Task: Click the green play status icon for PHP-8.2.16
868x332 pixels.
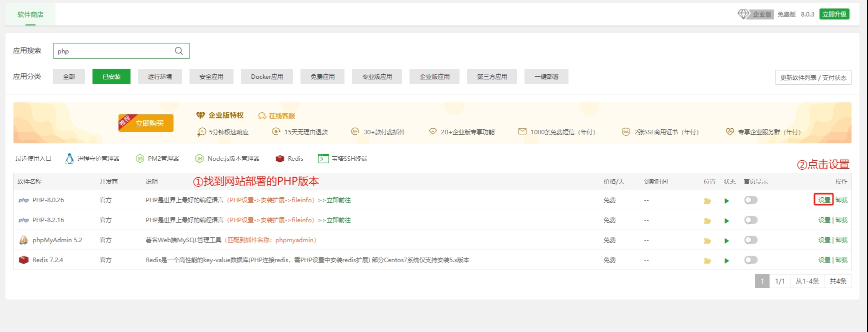Action: pyautogui.click(x=726, y=221)
